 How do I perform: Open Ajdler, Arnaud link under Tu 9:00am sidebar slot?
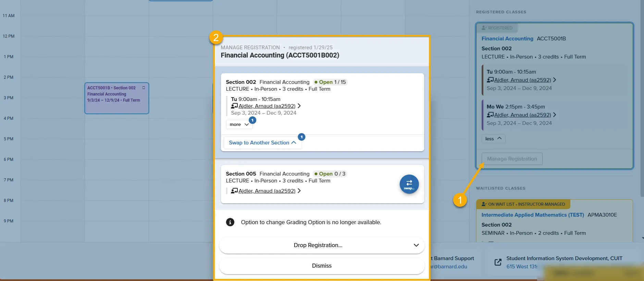pos(522,80)
